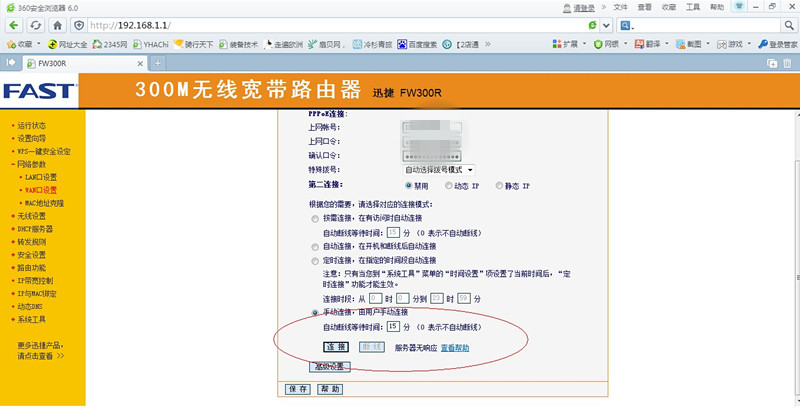Select 禁用 for the second connection
This screenshot has height=408, width=800.
coord(408,186)
